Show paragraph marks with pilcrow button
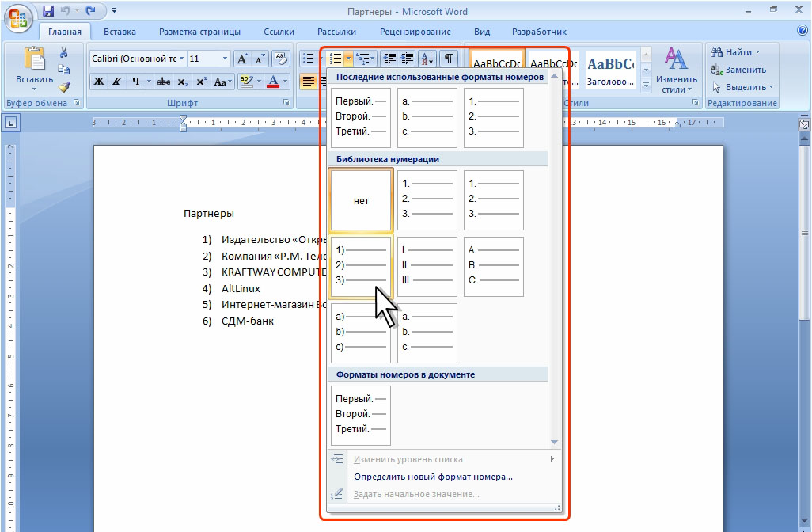Image resolution: width=812 pixels, height=532 pixels. point(449,59)
